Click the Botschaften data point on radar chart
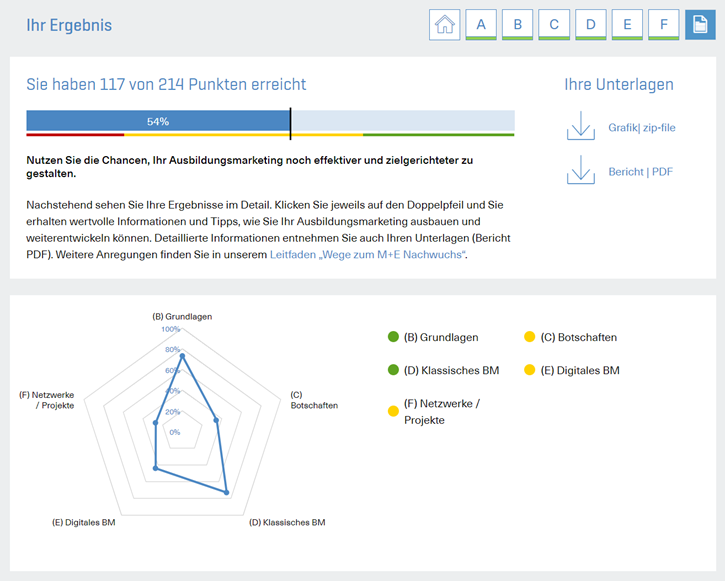The image size is (725, 581). click(216, 420)
